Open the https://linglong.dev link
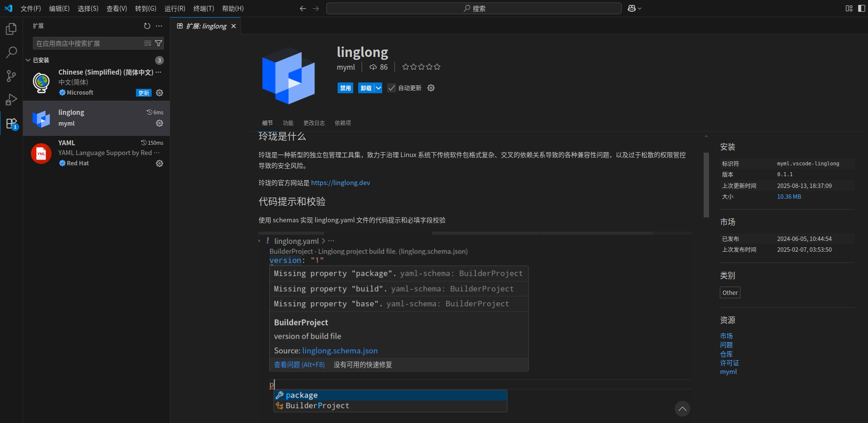 (x=341, y=183)
